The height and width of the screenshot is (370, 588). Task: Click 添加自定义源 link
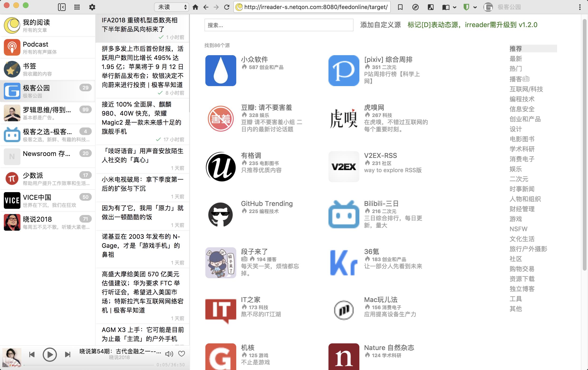tap(381, 25)
